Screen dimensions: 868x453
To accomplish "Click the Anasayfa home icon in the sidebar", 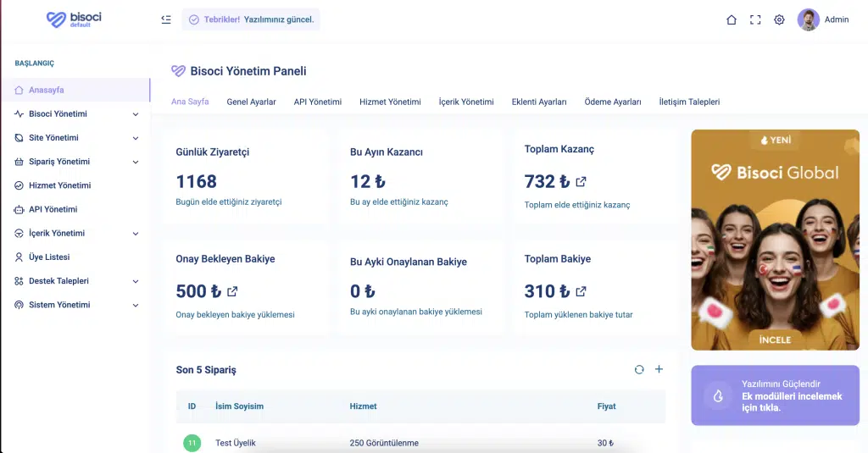I will pyautogui.click(x=19, y=90).
